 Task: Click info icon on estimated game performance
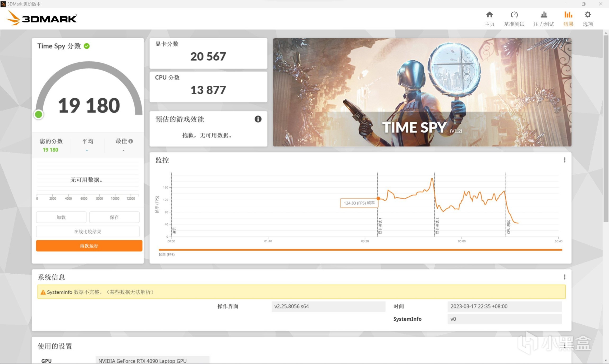(258, 119)
